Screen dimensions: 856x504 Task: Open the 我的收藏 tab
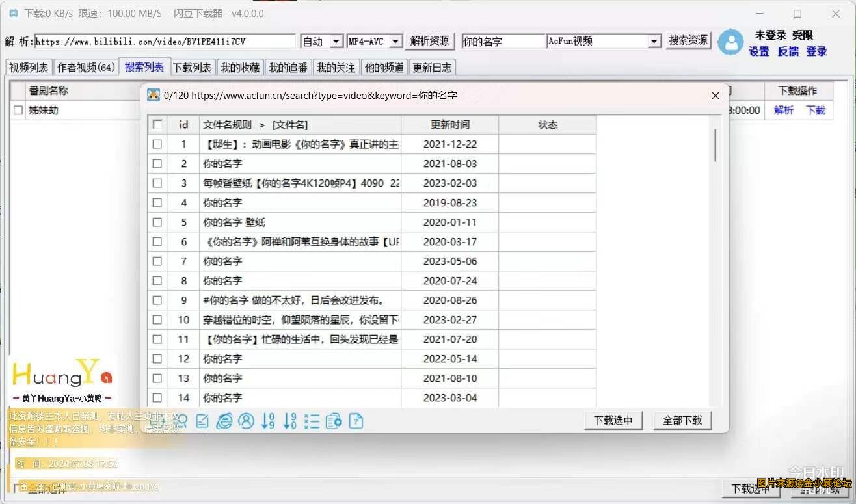point(240,67)
